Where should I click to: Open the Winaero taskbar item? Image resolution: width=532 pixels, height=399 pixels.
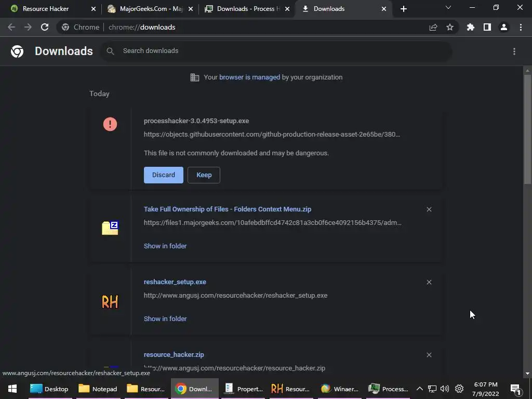(340, 389)
